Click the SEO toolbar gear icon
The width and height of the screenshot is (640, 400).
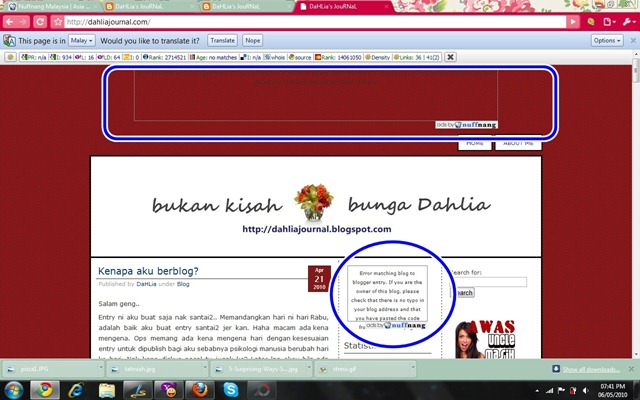pyautogui.click(x=11, y=57)
